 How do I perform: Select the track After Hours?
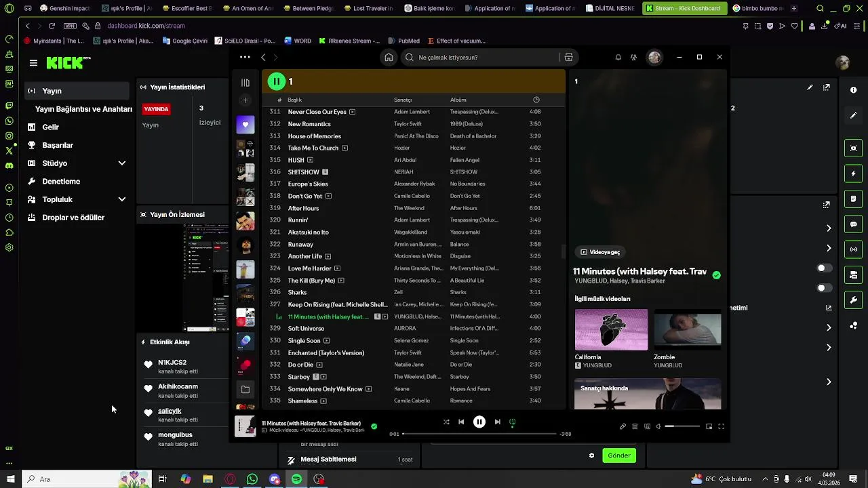click(x=303, y=208)
